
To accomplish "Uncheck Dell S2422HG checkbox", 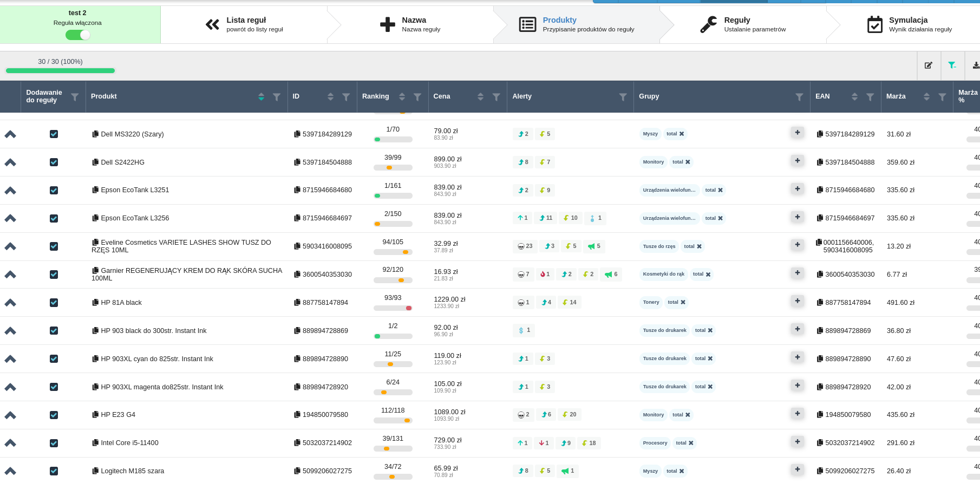I will [54, 162].
